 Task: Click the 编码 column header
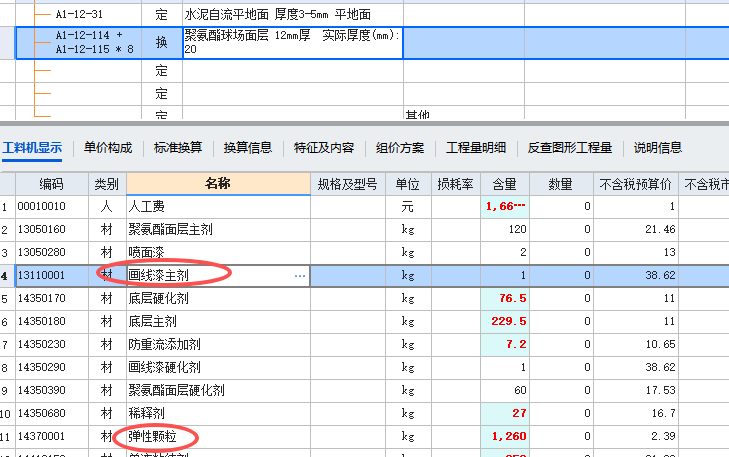(x=52, y=184)
